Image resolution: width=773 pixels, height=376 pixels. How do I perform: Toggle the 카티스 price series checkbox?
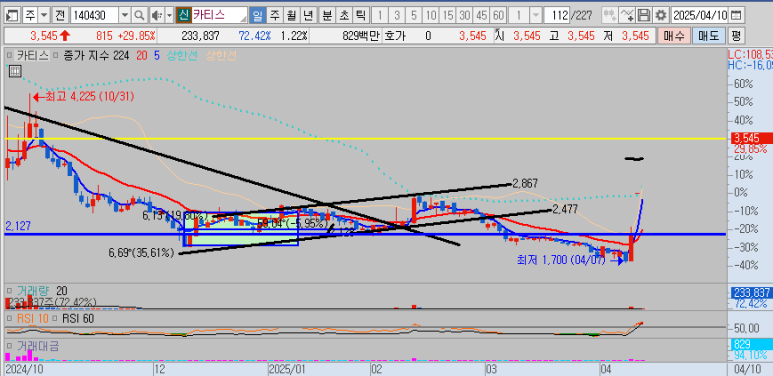pos(10,56)
